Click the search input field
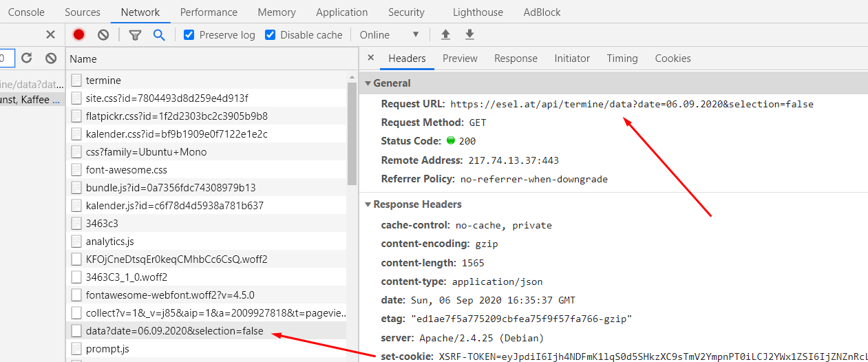Image resolution: width=868 pixels, height=362 pixels. point(7,58)
